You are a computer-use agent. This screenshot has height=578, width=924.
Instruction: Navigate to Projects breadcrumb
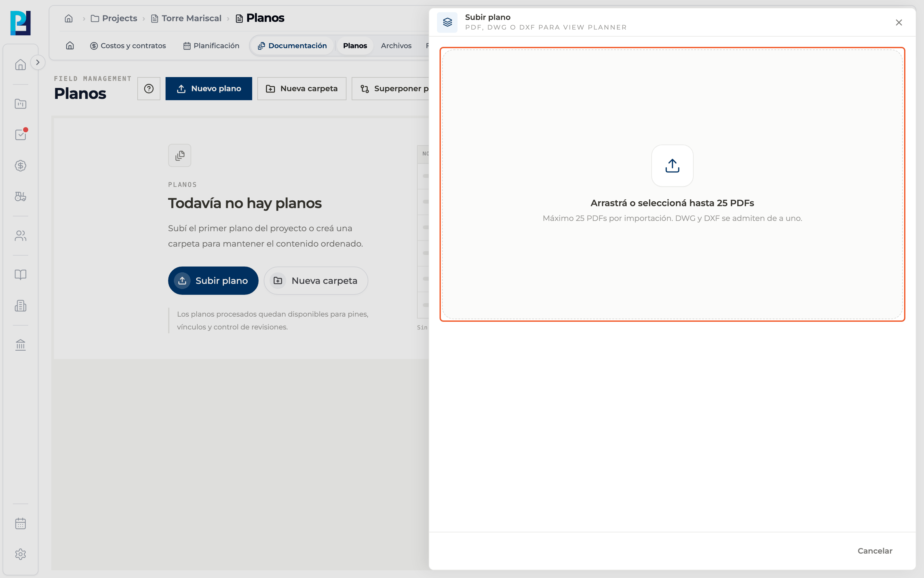114,18
